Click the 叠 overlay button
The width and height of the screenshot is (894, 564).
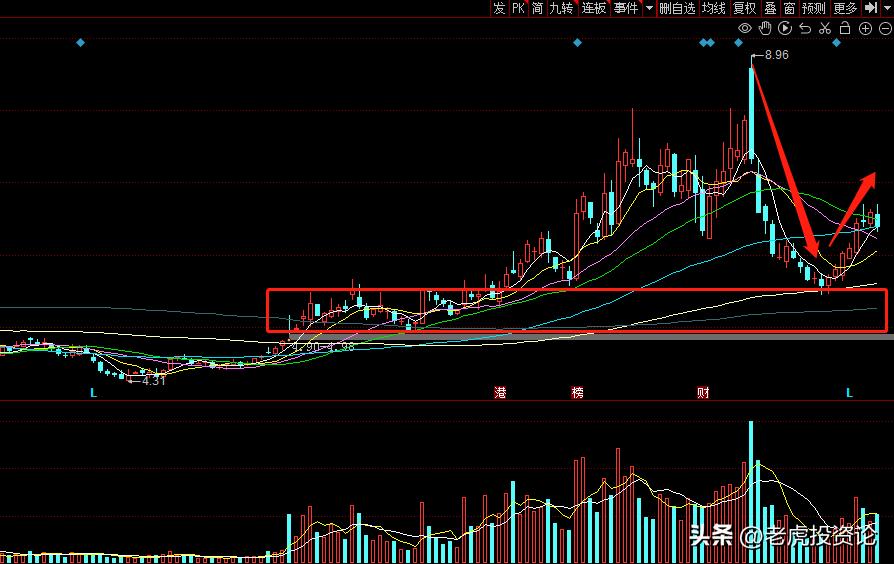(770, 8)
